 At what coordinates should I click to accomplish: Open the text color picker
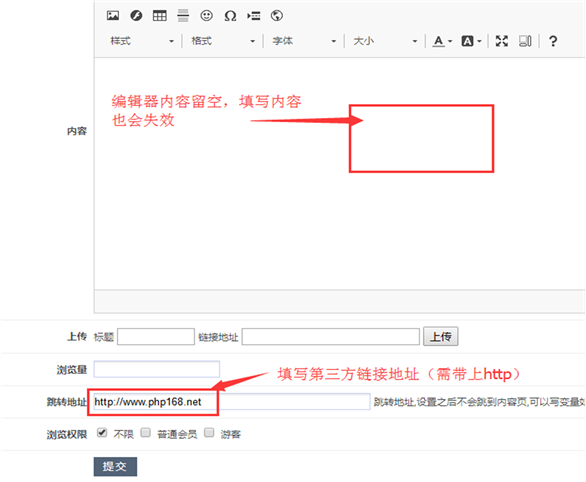pyautogui.click(x=442, y=41)
